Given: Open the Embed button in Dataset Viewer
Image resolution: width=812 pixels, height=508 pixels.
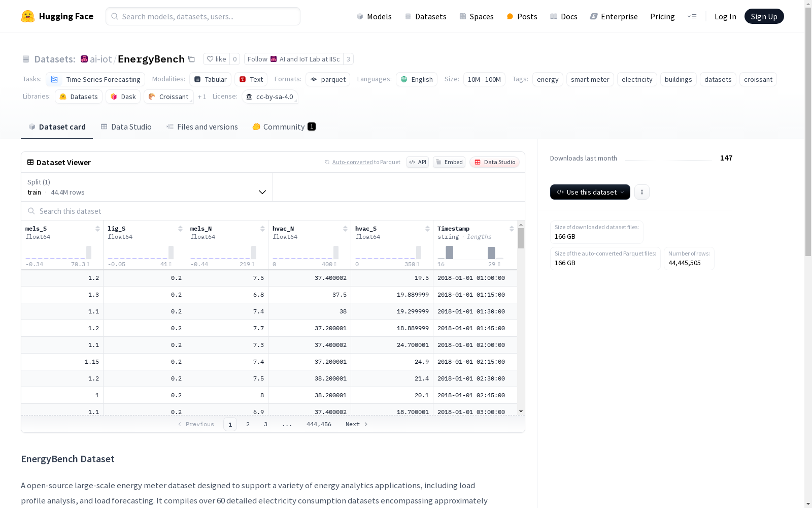Looking at the screenshot, I should click(449, 162).
